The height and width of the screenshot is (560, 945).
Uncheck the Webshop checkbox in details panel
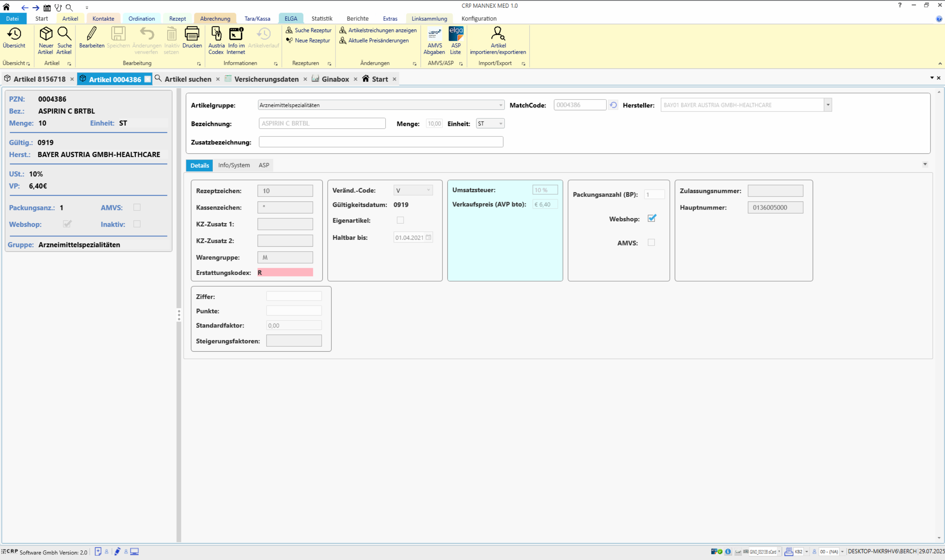coord(651,219)
